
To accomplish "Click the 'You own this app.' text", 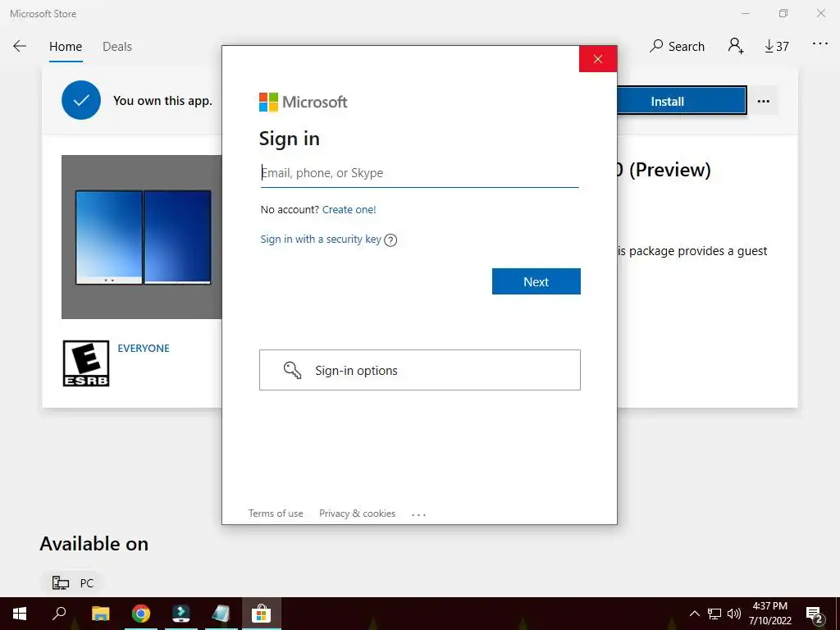I will [x=163, y=101].
